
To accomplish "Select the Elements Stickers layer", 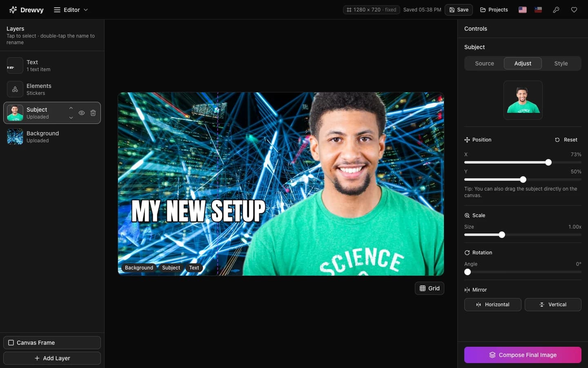I will click(x=52, y=89).
